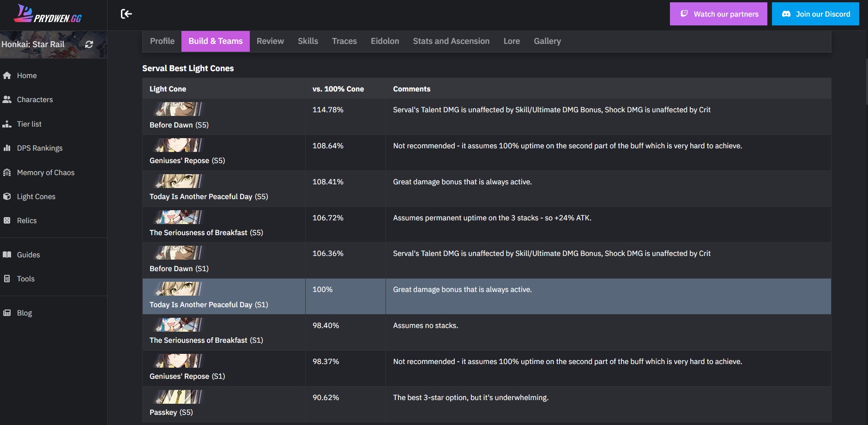Select the Passkey (S5) light cone image
The height and width of the screenshot is (425, 868).
(179, 397)
